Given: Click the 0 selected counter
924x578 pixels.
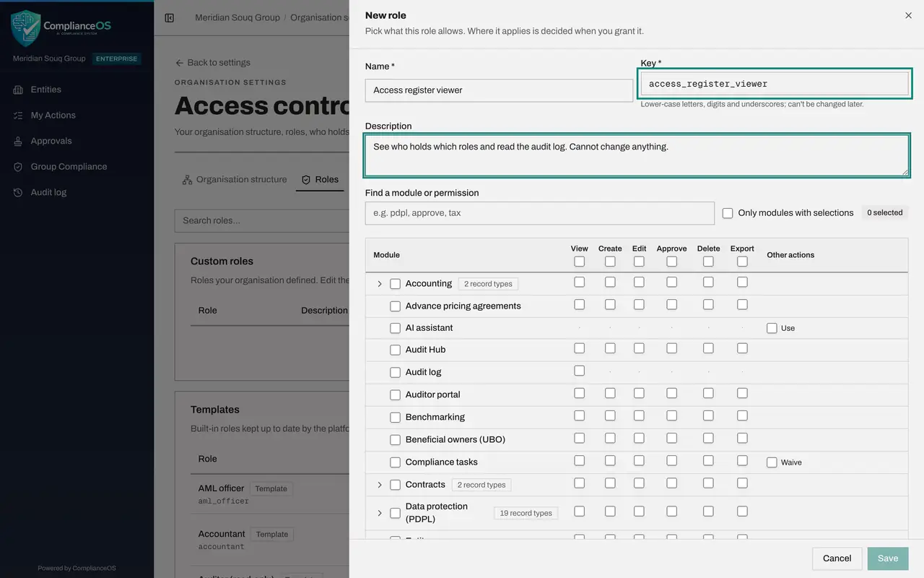Looking at the screenshot, I should tap(885, 213).
